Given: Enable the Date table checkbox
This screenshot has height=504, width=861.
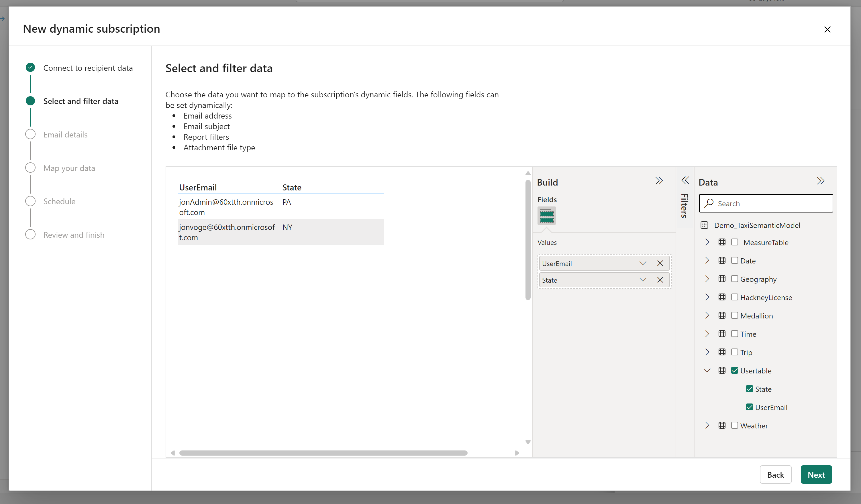Looking at the screenshot, I should tap(735, 260).
